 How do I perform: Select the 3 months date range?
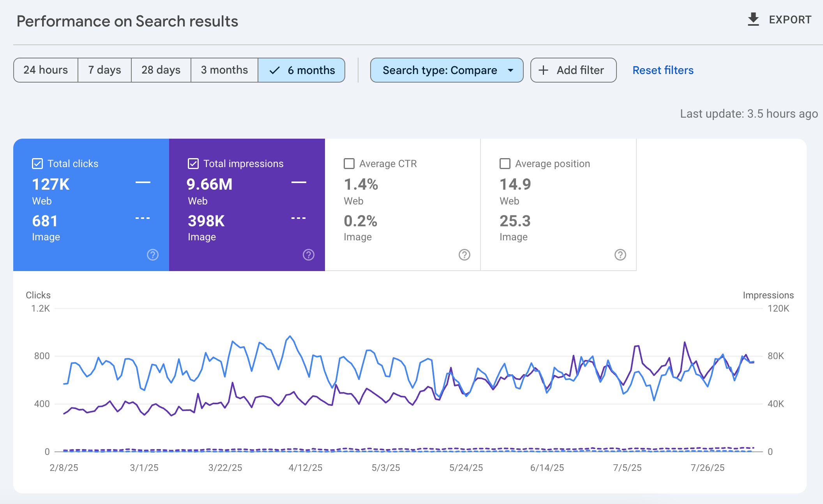click(224, 70)
